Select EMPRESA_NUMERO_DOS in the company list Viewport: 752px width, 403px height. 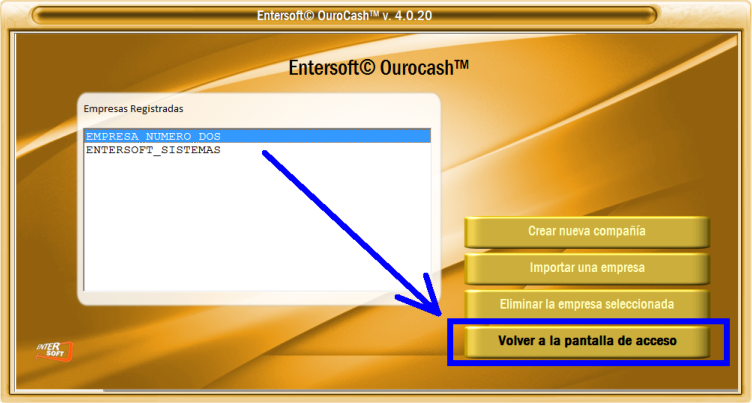coord(258,136)
